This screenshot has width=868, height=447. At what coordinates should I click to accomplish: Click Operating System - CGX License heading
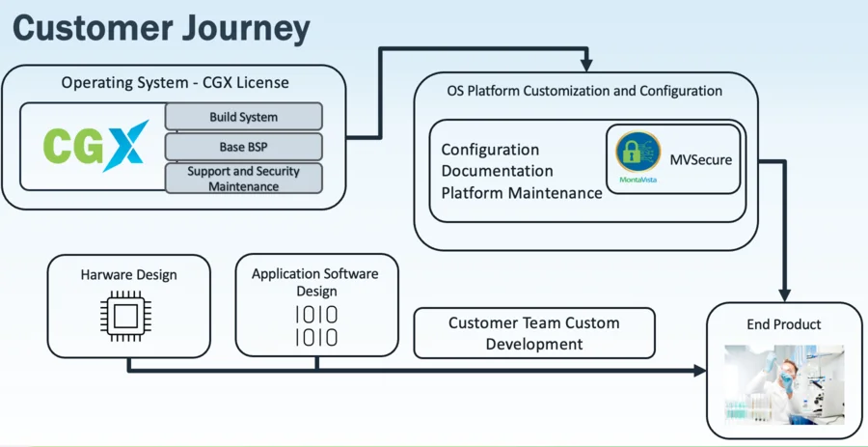click(x=175, y=83)
